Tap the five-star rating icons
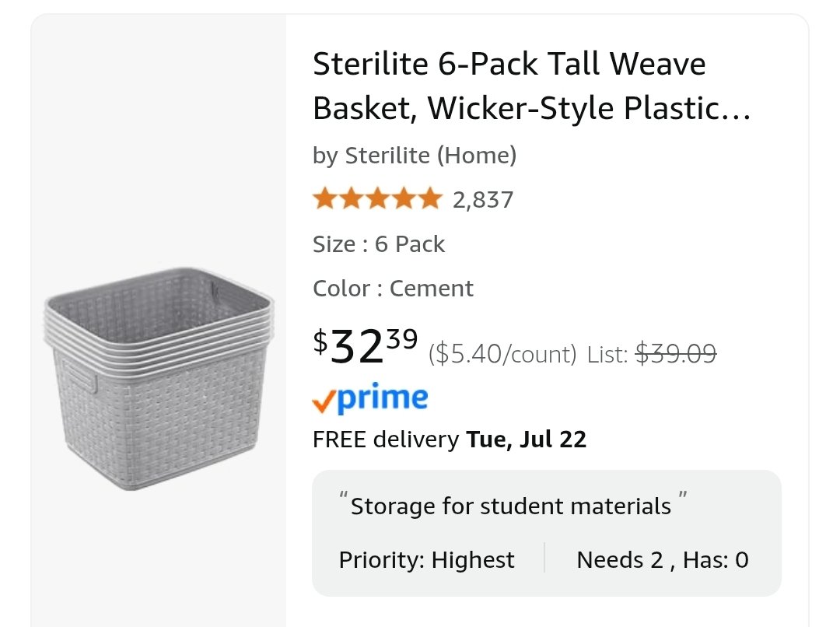 point(378,199)
